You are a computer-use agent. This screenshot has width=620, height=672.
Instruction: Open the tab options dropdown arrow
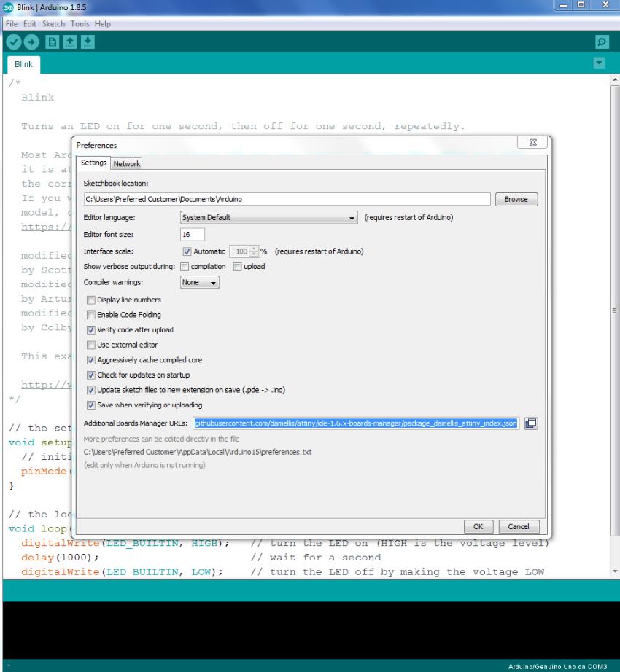tap(599, 63)
